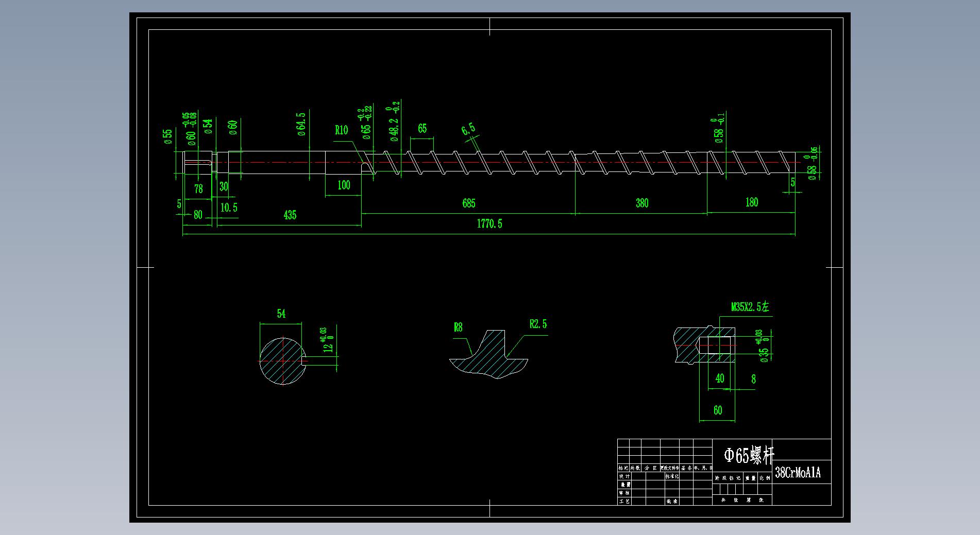Viewport: 980px width, 535px height.
Task: Click the "R10" radius label
Action: pyautogui.click(x=341, y=130)
